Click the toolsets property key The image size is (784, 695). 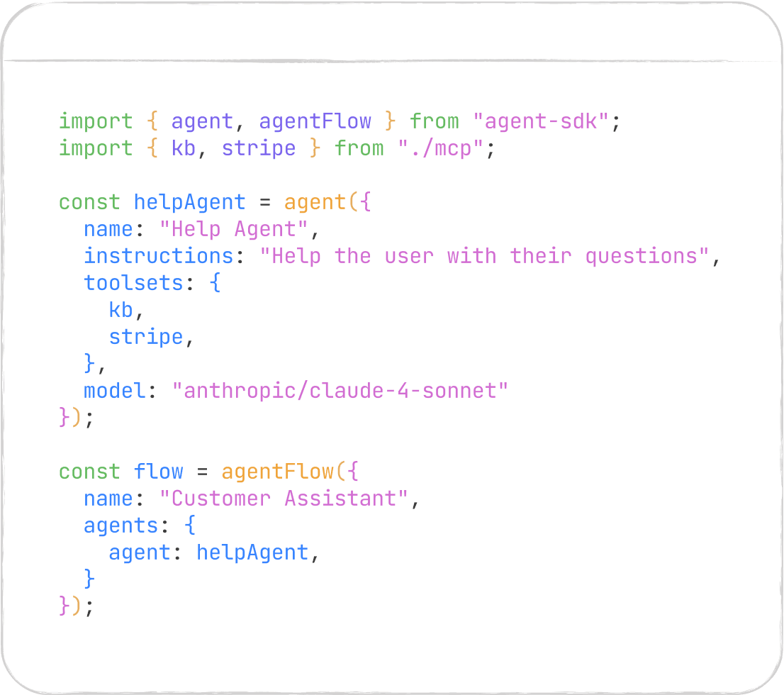pyautogui.click(x=133, y=283)
